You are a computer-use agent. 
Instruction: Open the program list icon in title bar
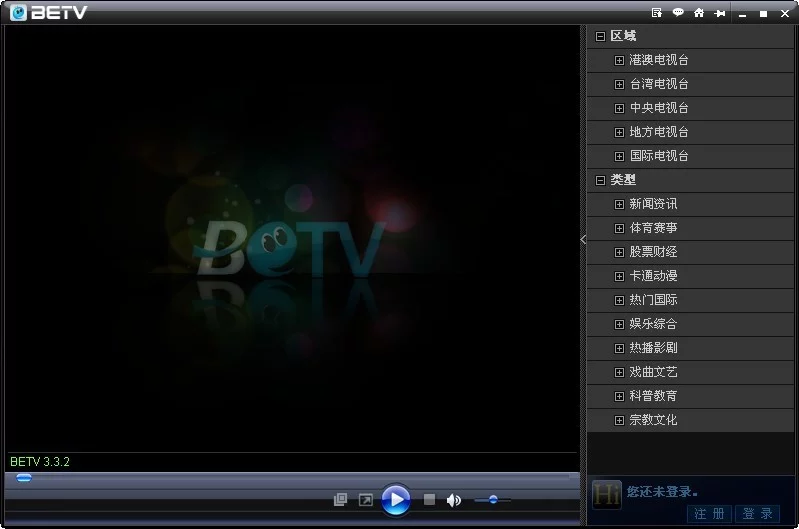tap(657, 13)
